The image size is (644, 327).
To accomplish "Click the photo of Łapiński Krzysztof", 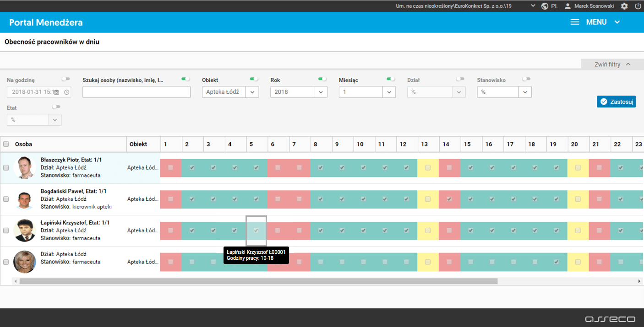I will click(24, 231).
